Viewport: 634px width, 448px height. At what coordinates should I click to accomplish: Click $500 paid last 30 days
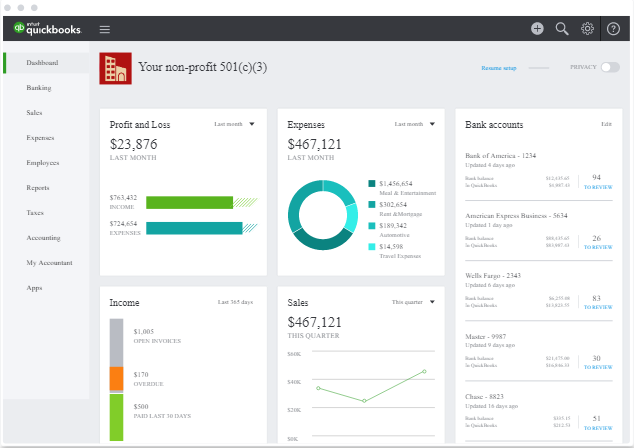(x=141, y=407)
